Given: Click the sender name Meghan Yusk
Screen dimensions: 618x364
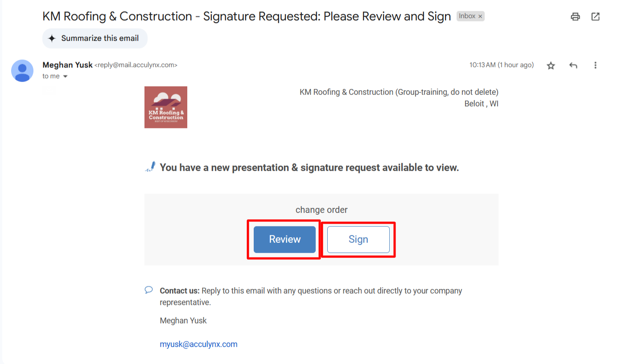Looking at the screenshot, I should coord(67,65).
